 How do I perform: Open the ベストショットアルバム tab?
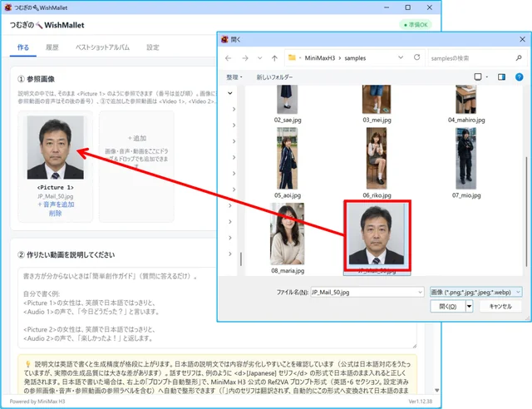[x=102, y=47]
